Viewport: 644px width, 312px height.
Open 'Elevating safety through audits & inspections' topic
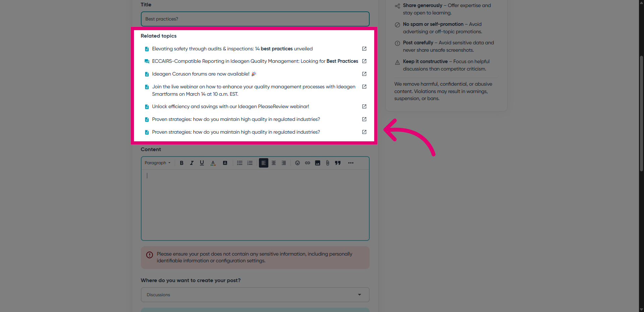[x=232, y=49]
